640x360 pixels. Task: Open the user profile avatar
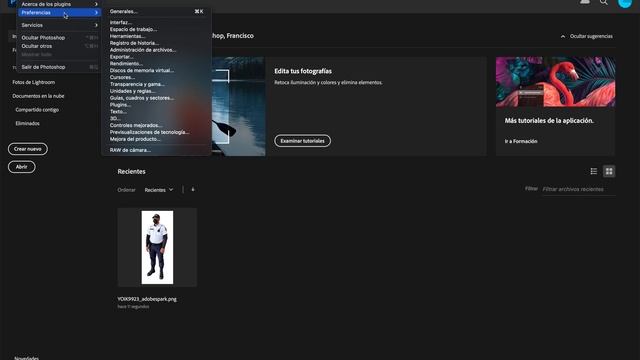pos(625,3)
